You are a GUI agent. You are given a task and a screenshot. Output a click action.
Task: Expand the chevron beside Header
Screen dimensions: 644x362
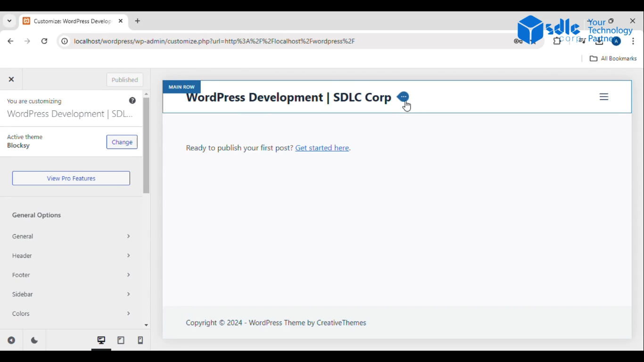pos(128,255)
